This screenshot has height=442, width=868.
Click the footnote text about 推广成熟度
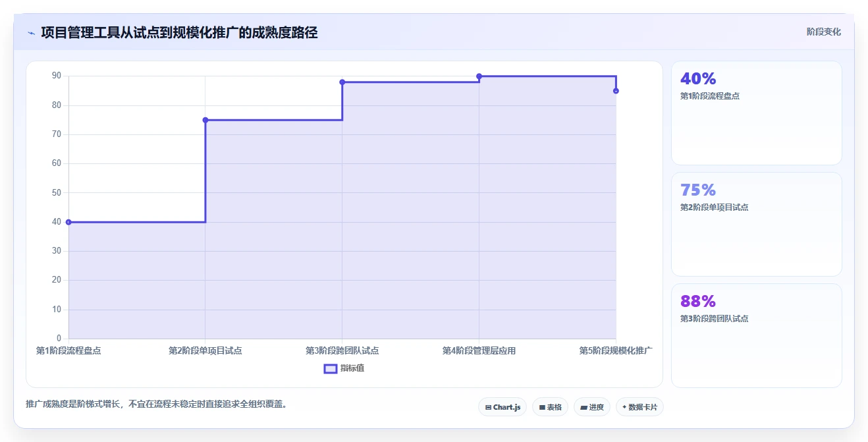(156, 404)
